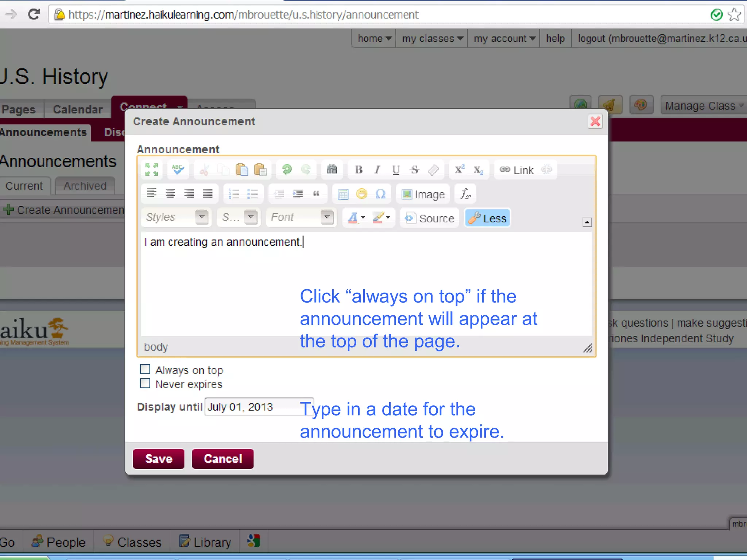Insert a bulleted list
Viewport: 747px width, 560px height.
tap(252, 194)
